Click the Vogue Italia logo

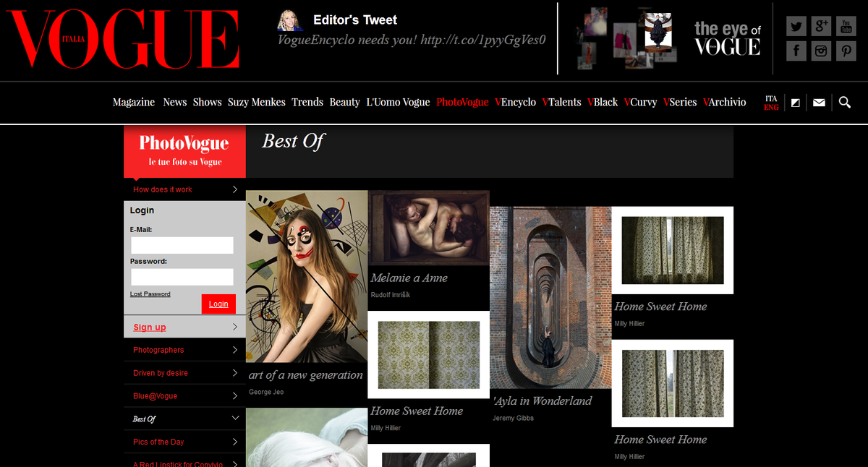click(123, 38)
